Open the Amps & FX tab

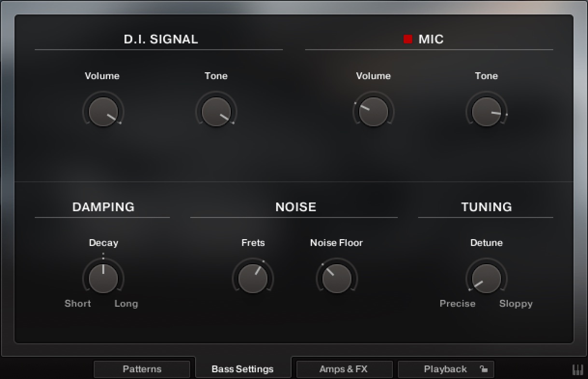(344, 369)
